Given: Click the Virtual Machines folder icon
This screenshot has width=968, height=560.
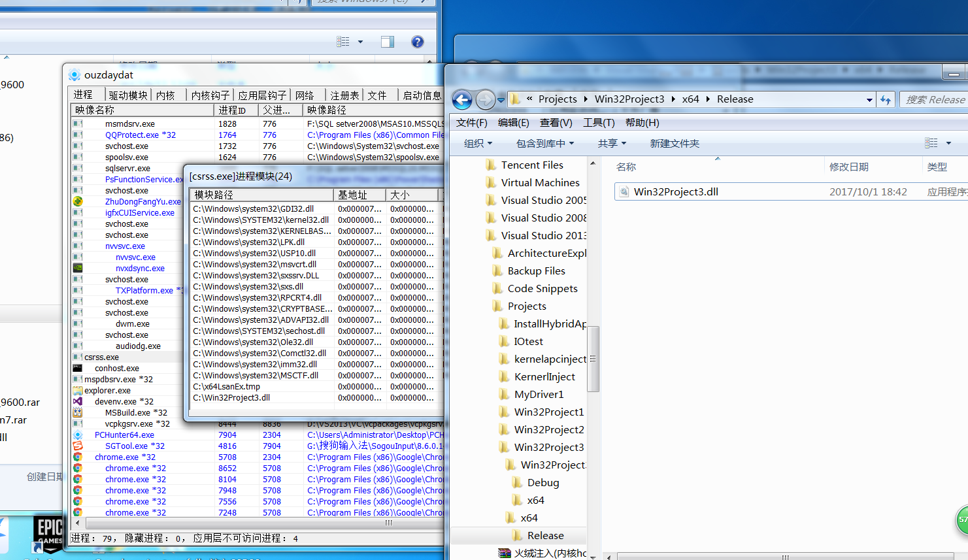Looking at the screenshot, I should [x=491, y=183].
